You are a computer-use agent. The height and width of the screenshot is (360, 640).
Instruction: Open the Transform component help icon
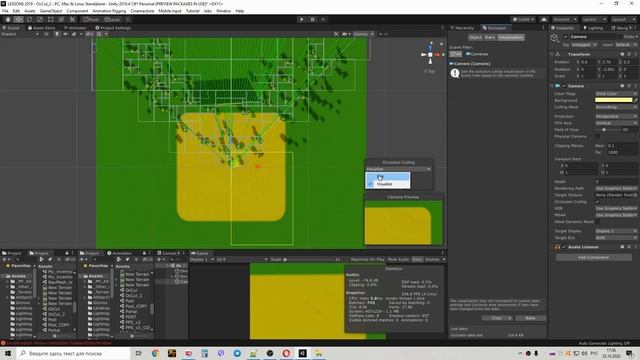click(622, 54)
